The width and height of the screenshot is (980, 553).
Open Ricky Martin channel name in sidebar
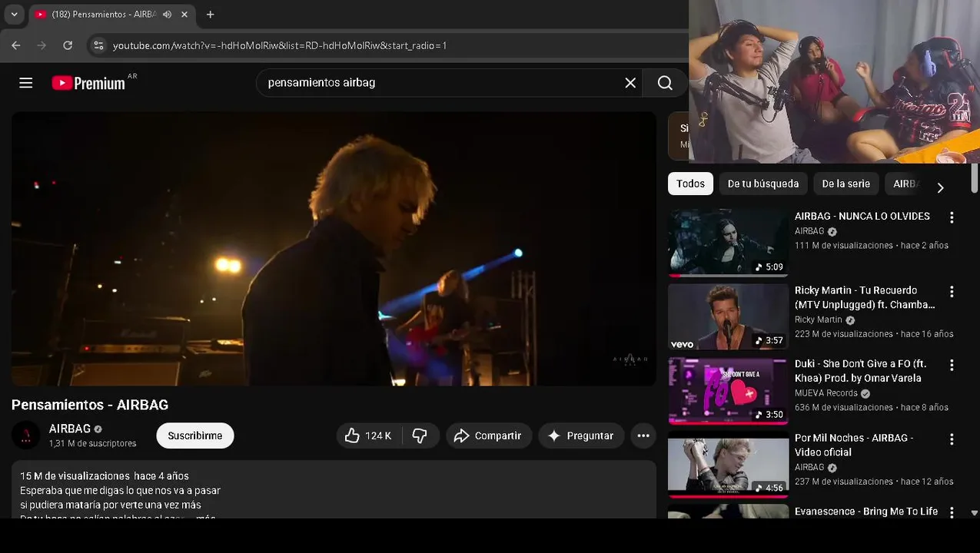point(819,320)
